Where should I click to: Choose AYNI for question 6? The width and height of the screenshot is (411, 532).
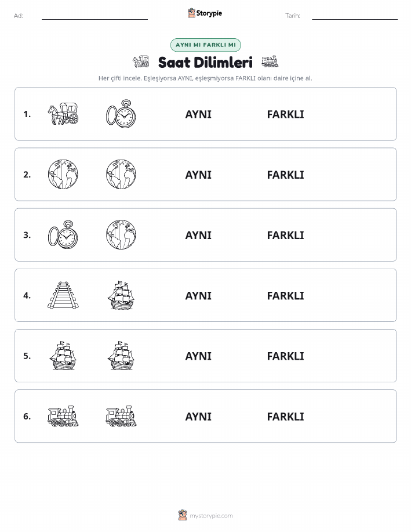click(x=198, y=417)
